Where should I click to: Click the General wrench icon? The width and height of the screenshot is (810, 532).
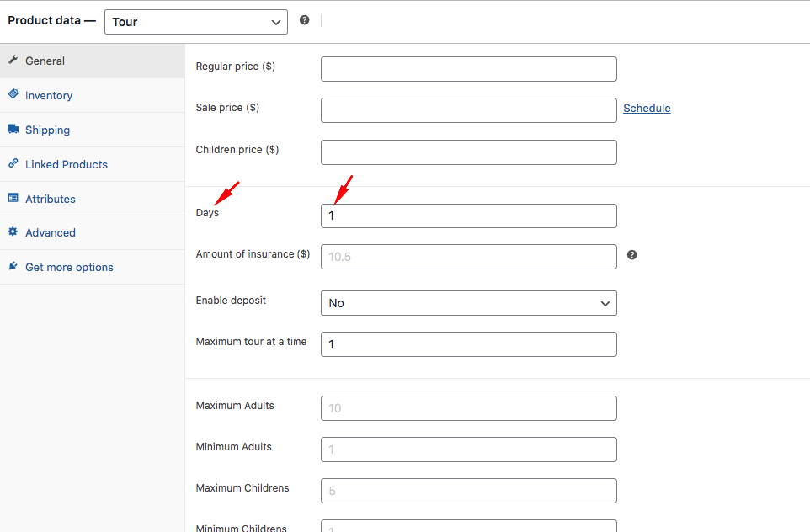coord(13,60)
